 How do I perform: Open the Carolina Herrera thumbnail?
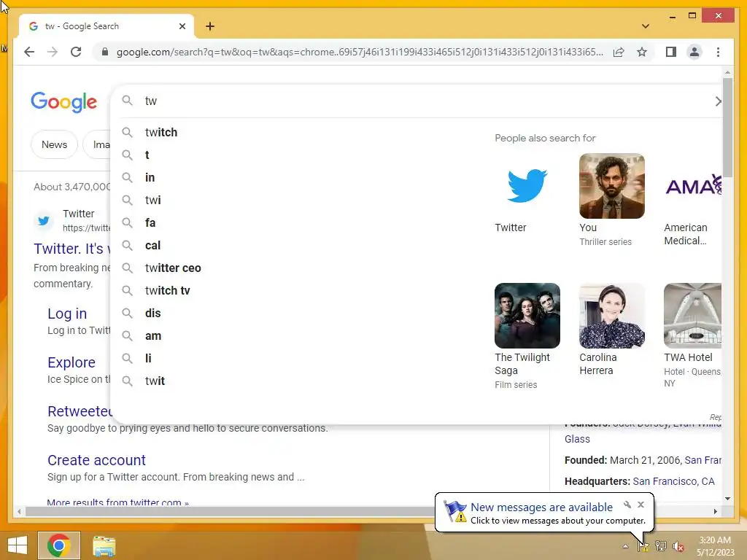click(x=612, y=316)
